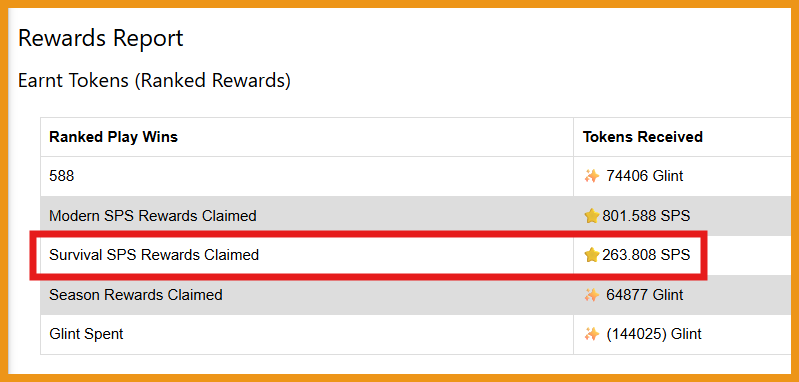The height and width of the screenshot is (382, 799).
Task: Click the 74406 Glint value
Action: [645, 176]
